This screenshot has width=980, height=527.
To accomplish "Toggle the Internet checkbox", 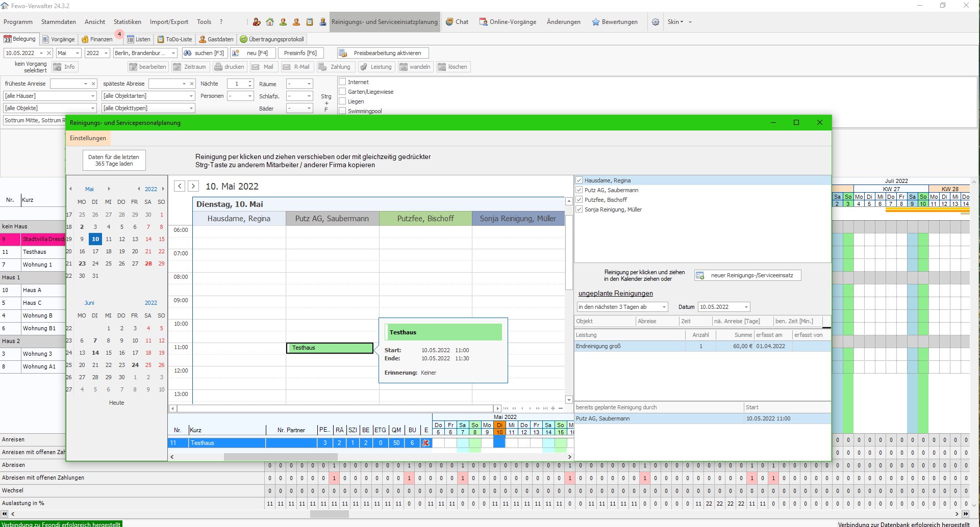I will [343, 82].
